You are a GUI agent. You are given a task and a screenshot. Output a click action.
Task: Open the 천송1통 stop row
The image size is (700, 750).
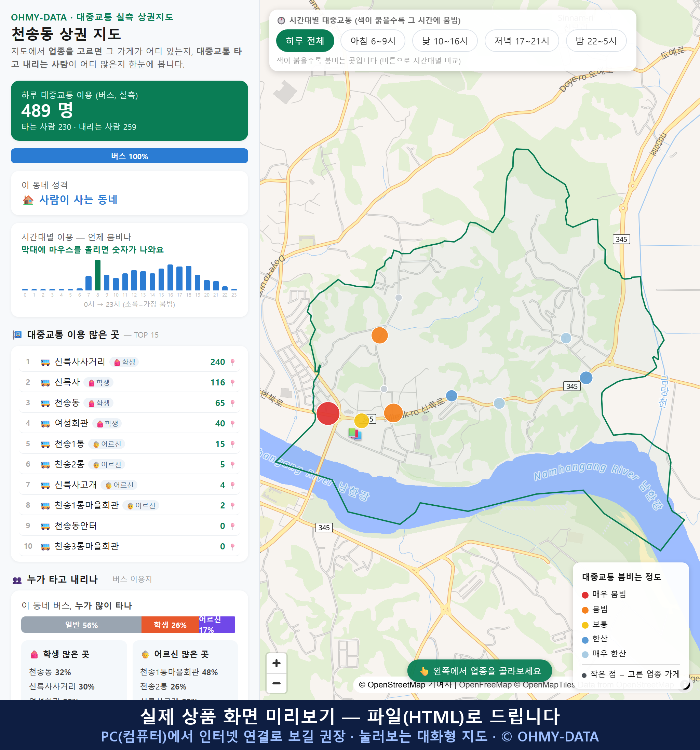pos(130,444)
